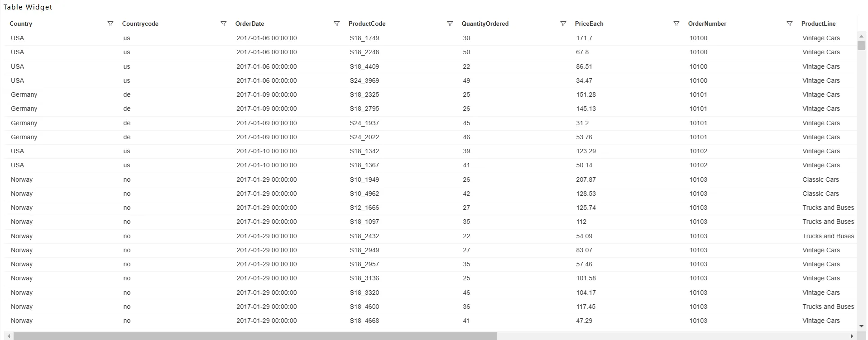Open the Countrycode column filter icon
Image resolution: width=868 pixels, height=340 pixels.
223,24
